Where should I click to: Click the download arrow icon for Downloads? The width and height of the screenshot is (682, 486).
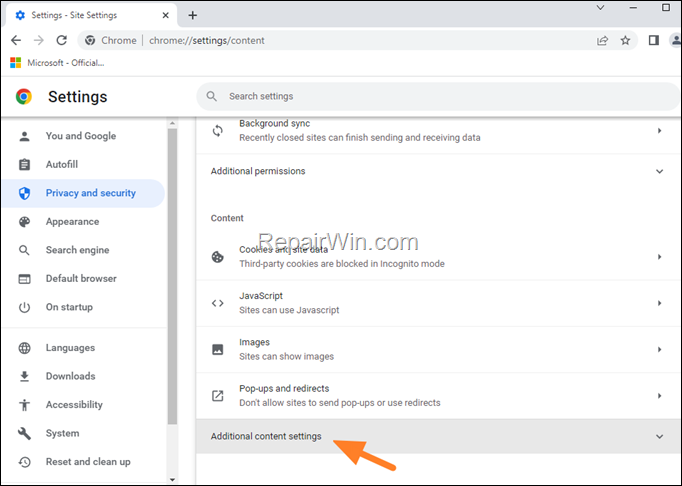coord(24,376)
